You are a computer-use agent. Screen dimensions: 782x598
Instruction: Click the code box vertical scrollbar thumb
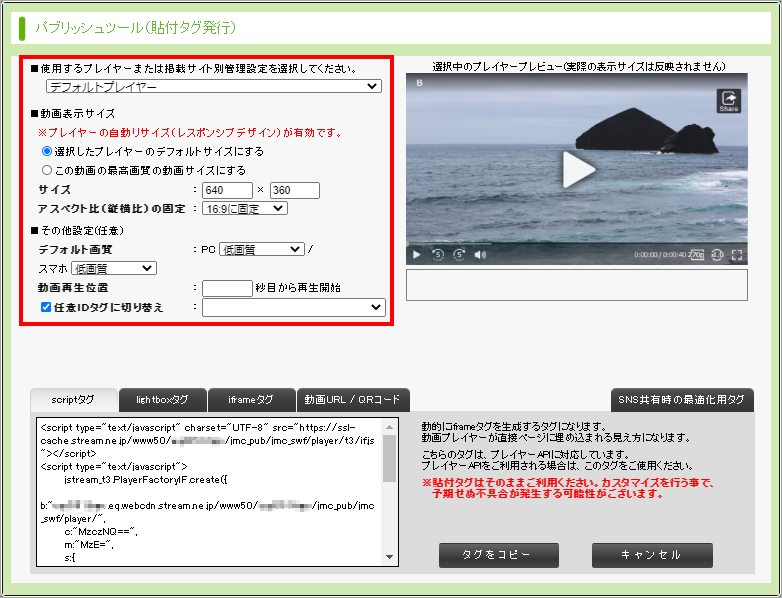point(390,458)
